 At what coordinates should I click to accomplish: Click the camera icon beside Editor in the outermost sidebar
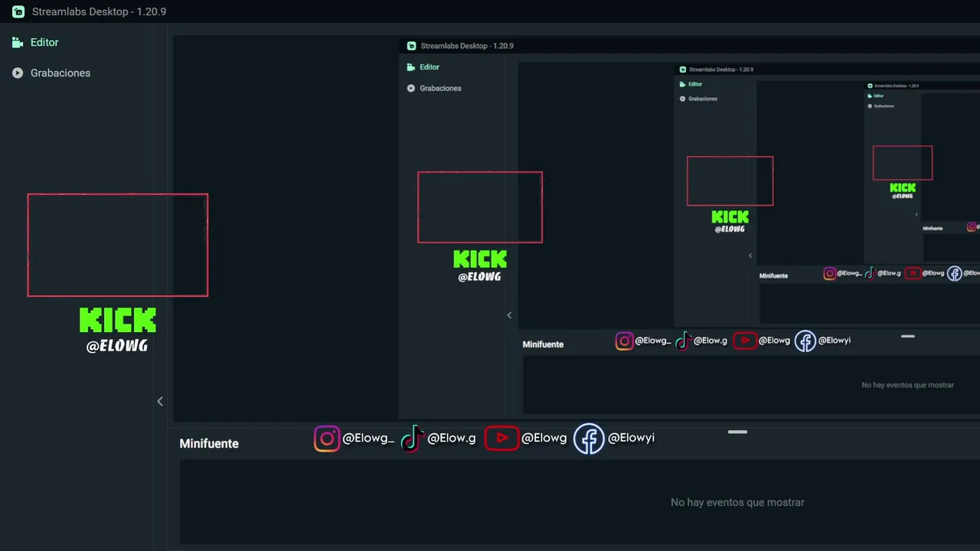point(18,43)
